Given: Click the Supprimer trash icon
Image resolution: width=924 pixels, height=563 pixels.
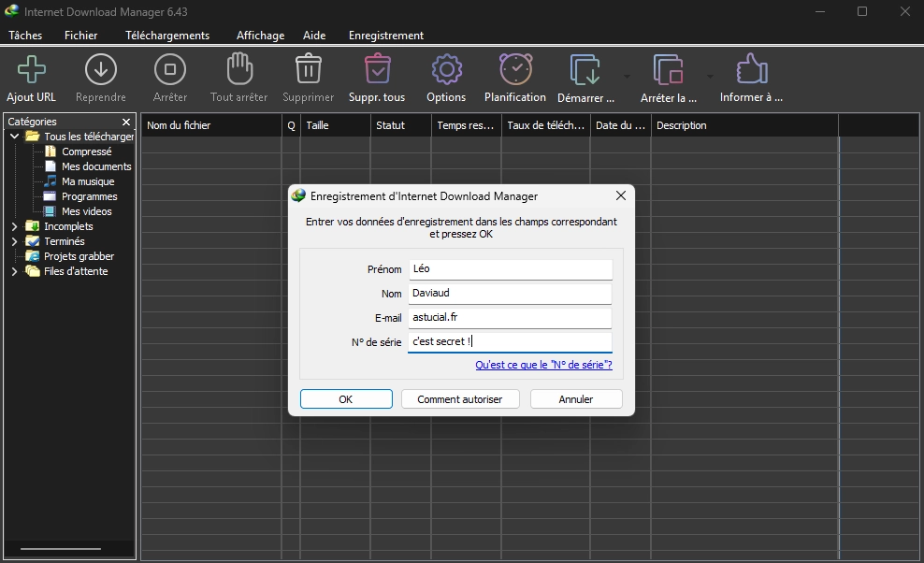Looking at the screenshot, I should point(309,68).
